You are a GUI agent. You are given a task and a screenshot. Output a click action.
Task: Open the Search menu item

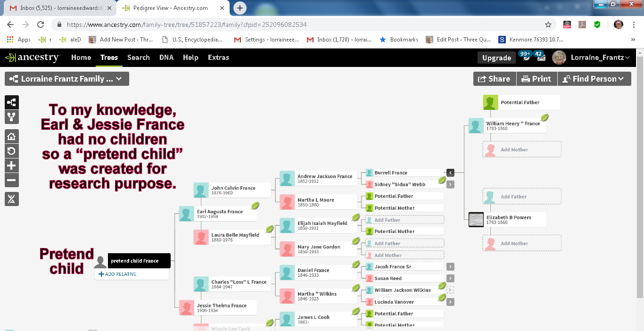tap(138, 58)
